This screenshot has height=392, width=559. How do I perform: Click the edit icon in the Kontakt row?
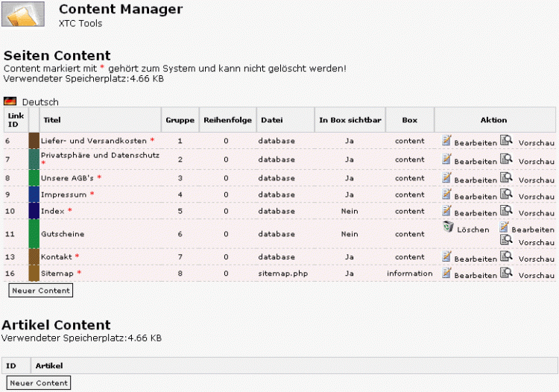446,256
